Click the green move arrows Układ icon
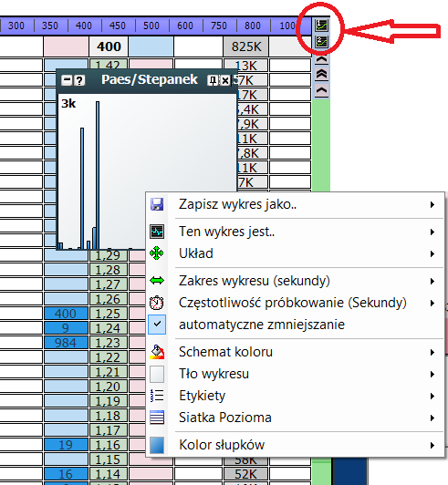 [157, 253]
